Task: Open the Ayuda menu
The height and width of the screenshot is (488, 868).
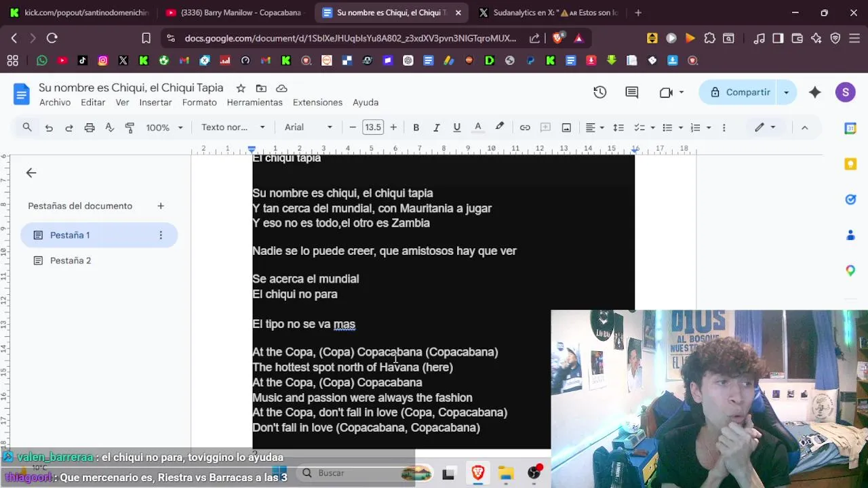Action: [x=366, y=102]
